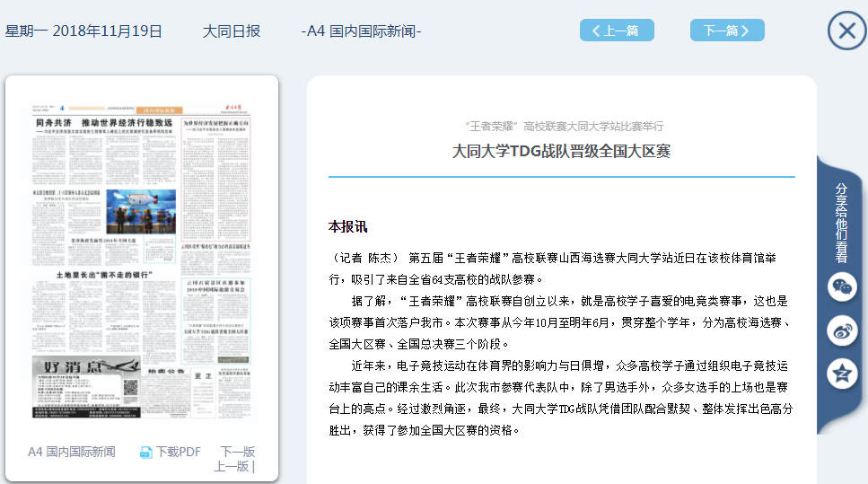Click the paragraph beginning 据了解
The width and height of the screenshot is (868, 484).
click(561, 322)
